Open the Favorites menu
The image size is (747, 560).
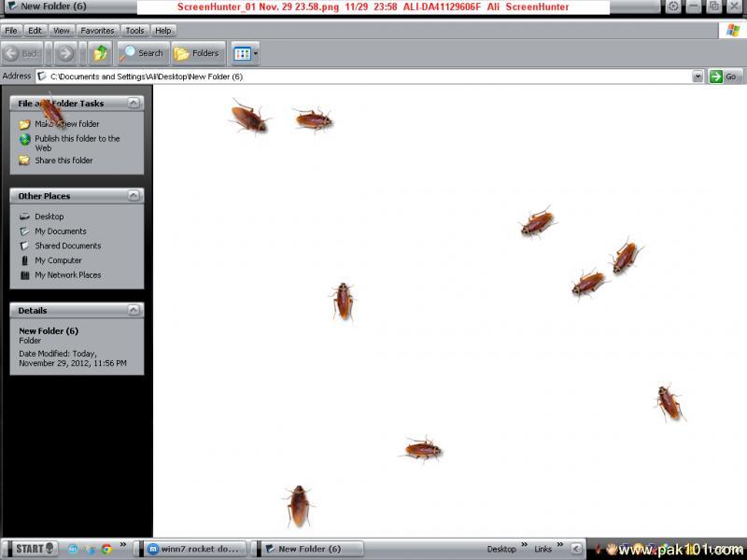[x=97, y=31]
